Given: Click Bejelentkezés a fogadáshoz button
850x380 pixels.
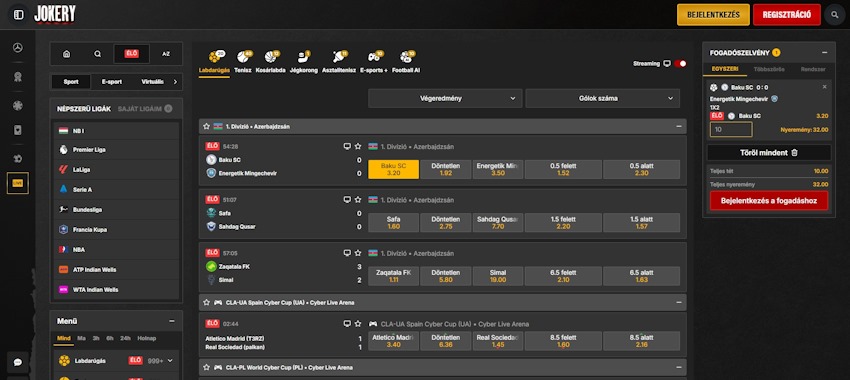Looking at the screenshot, I should [x=769, y=201].
